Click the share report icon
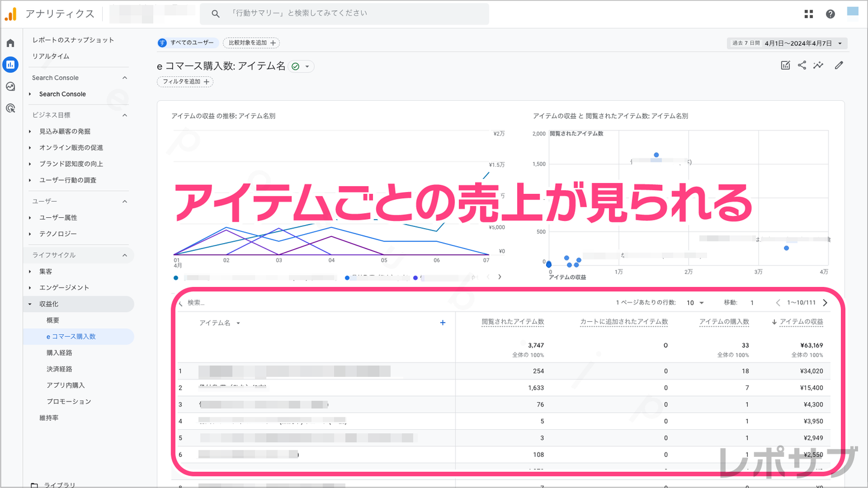 [x=802, y=65]
